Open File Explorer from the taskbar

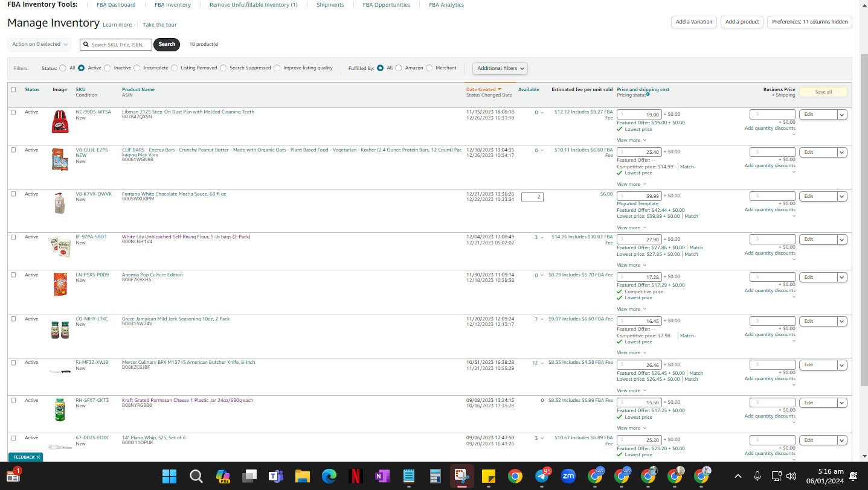302,476
